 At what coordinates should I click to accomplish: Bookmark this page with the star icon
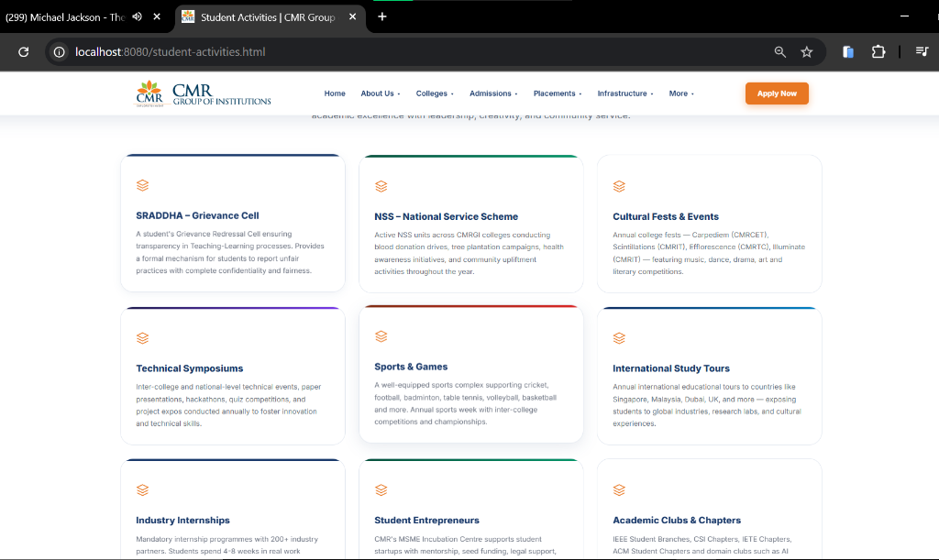[807, 52]
